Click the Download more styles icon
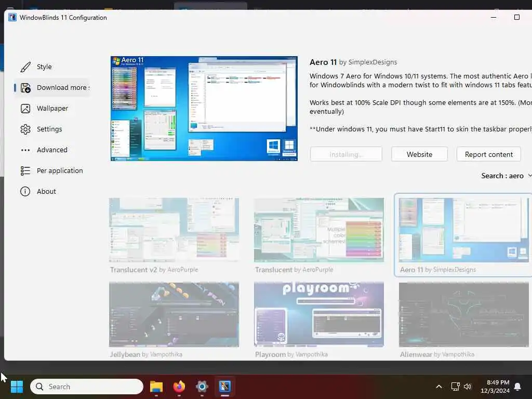 [x=25, y=88]
